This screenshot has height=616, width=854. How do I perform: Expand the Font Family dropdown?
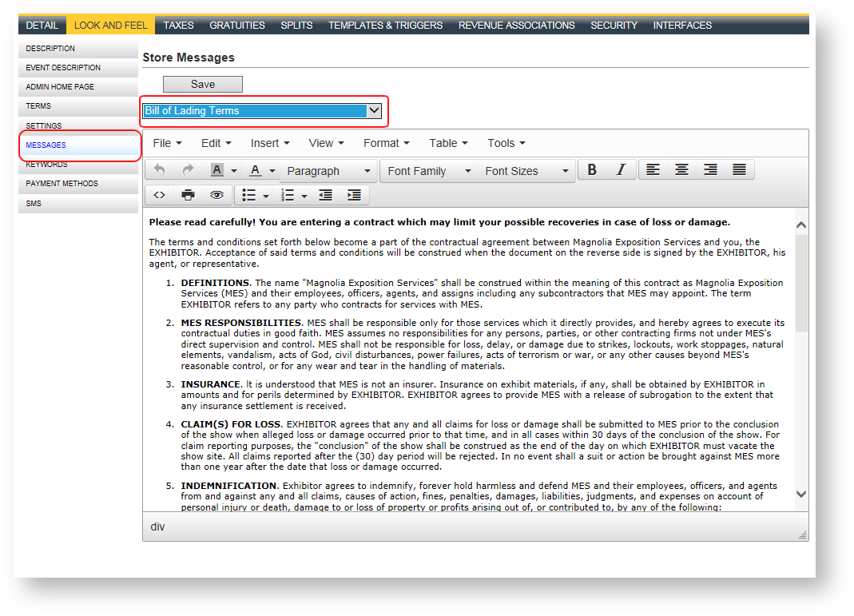coord(428,171)
